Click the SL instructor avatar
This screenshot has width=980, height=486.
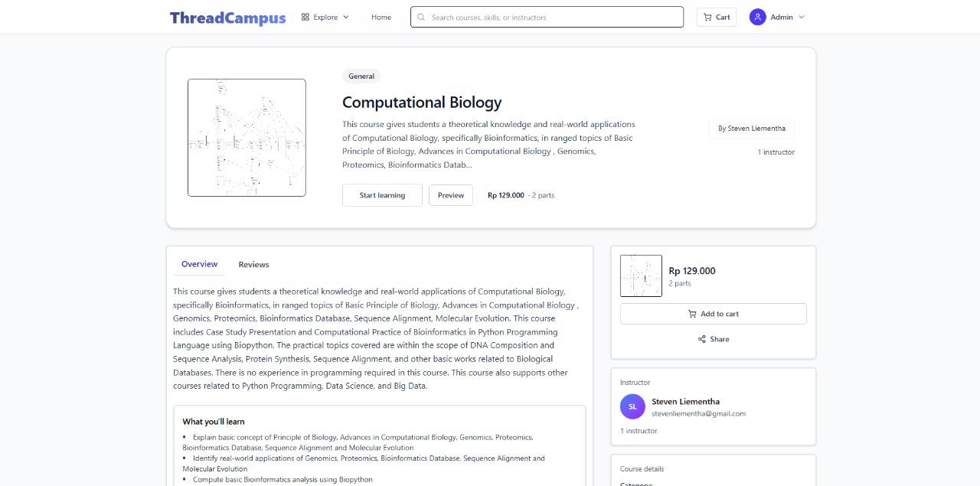pyautogui.click(x=632, y=406)
